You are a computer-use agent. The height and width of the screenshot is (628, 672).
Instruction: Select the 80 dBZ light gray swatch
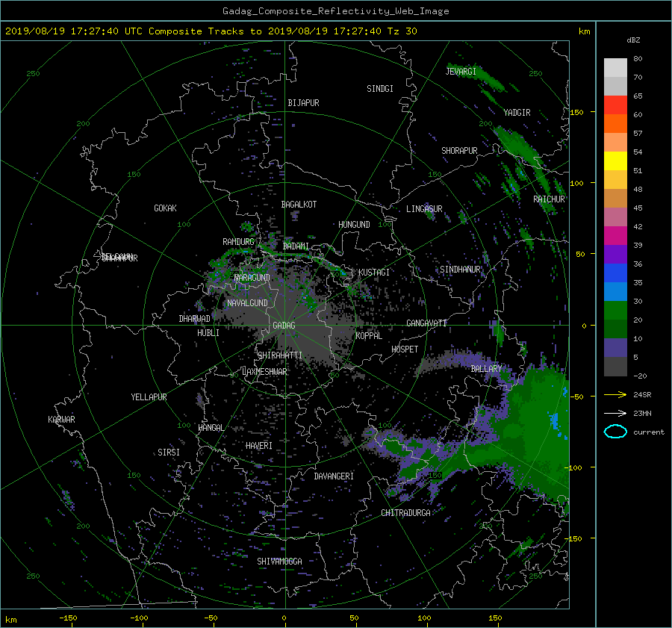coord(615,67)
